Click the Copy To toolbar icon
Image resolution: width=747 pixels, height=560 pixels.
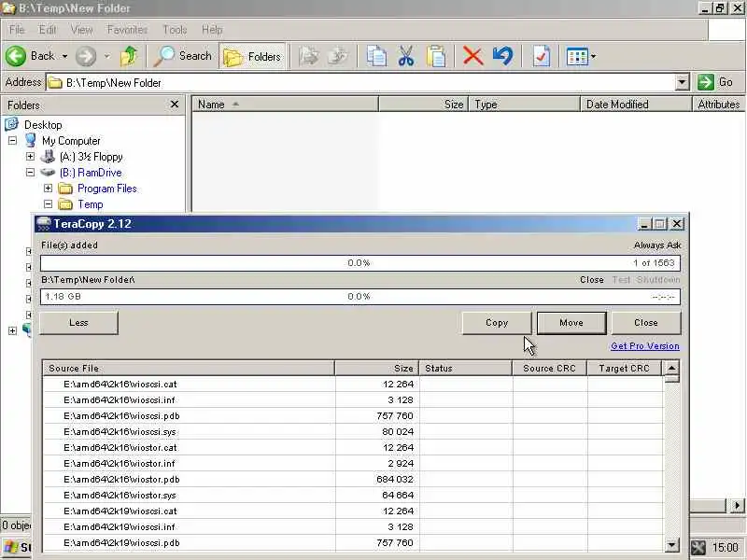pos(338,56)
